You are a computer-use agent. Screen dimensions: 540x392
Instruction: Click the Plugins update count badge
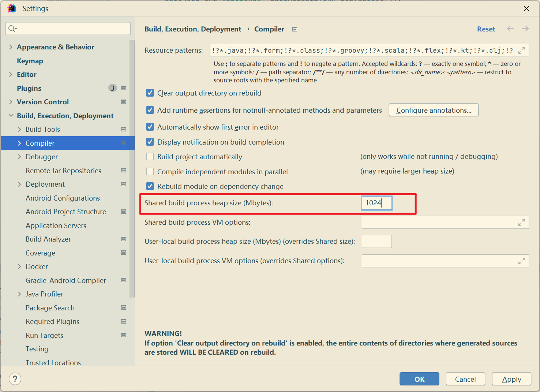pos(113,88)
